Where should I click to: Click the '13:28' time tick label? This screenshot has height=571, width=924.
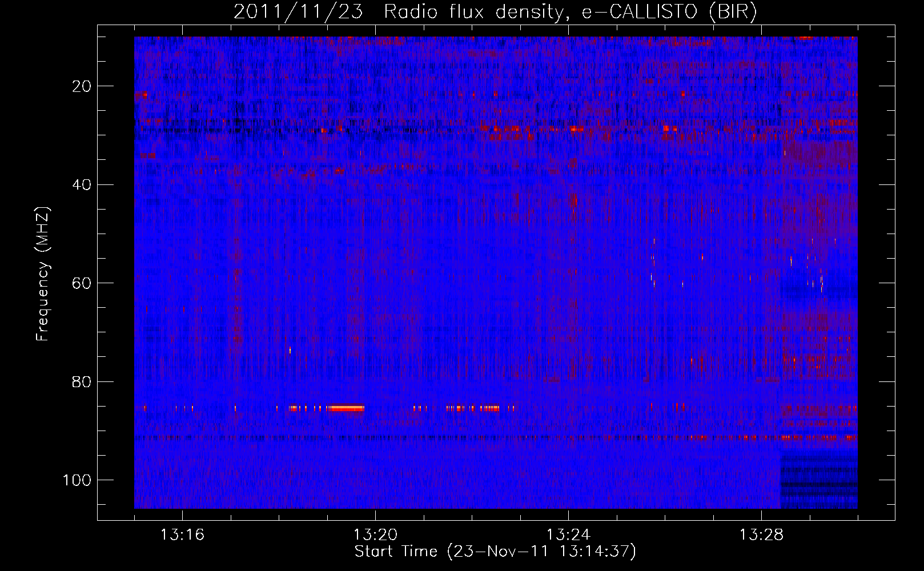[x=761, y=535]
